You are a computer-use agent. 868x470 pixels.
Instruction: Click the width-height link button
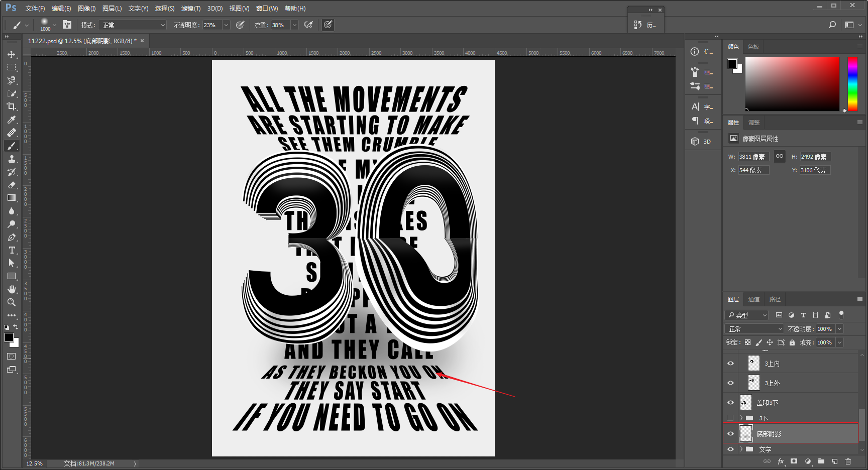779,156
